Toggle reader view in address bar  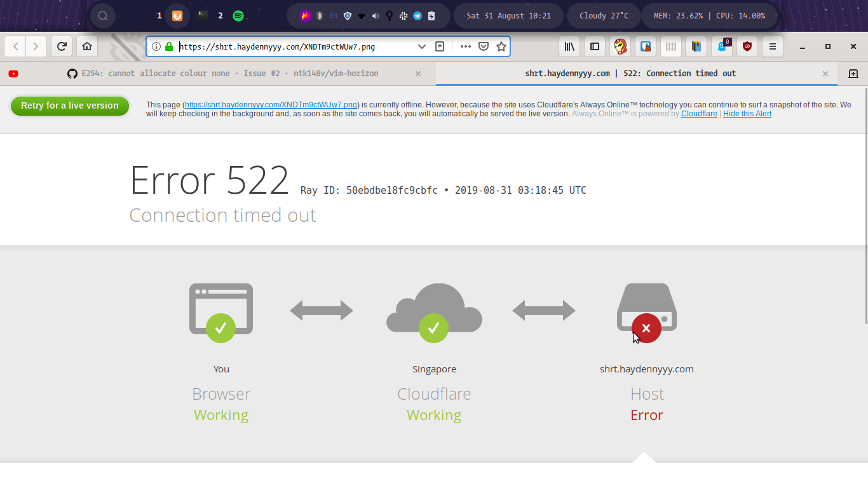point(440,46)
